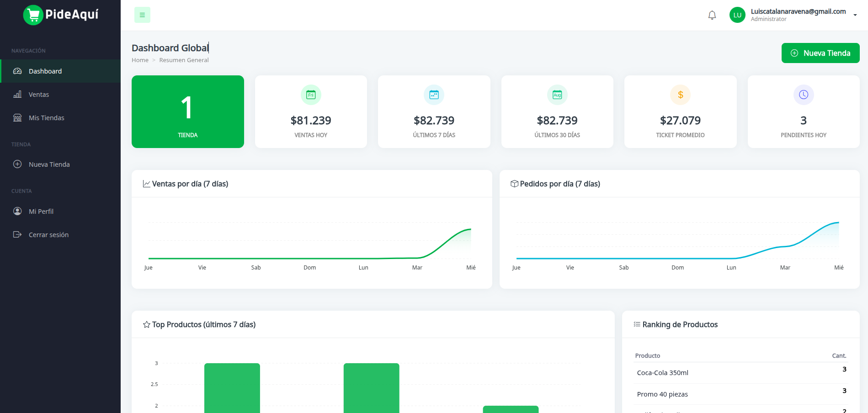
Task: Click the Ventas Hoy calendar icon
Action: point(311,95)
